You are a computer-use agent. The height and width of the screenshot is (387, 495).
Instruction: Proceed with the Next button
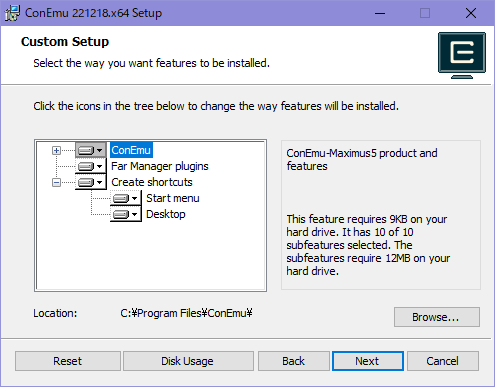click(368, 361)
